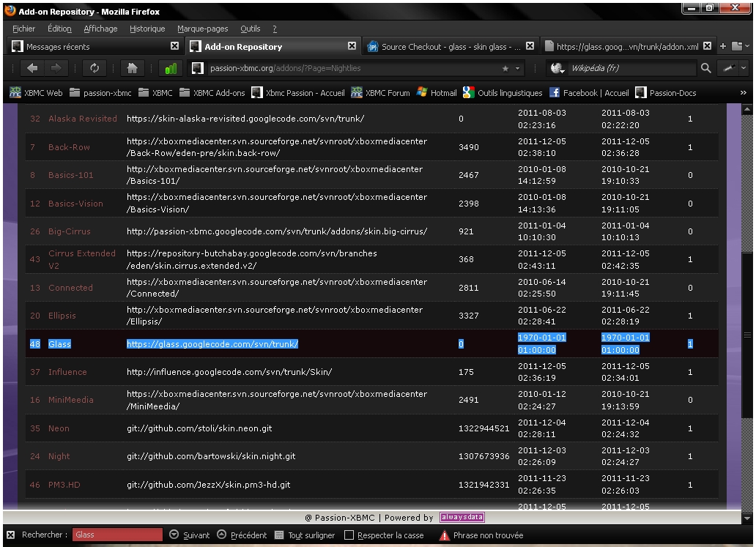
Task: Expand the bookmarks toolbar overflow chevron
Action: (x=744, y=93)
